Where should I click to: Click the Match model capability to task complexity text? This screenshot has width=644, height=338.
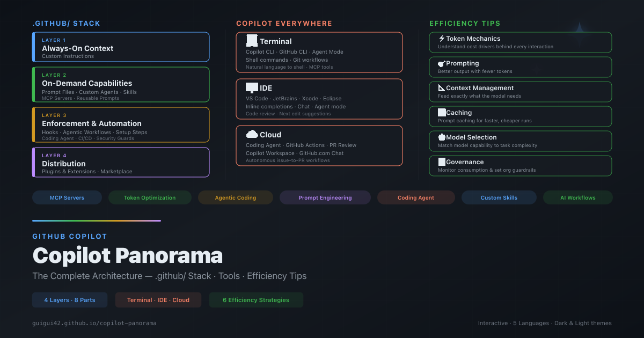click(487, 145)
